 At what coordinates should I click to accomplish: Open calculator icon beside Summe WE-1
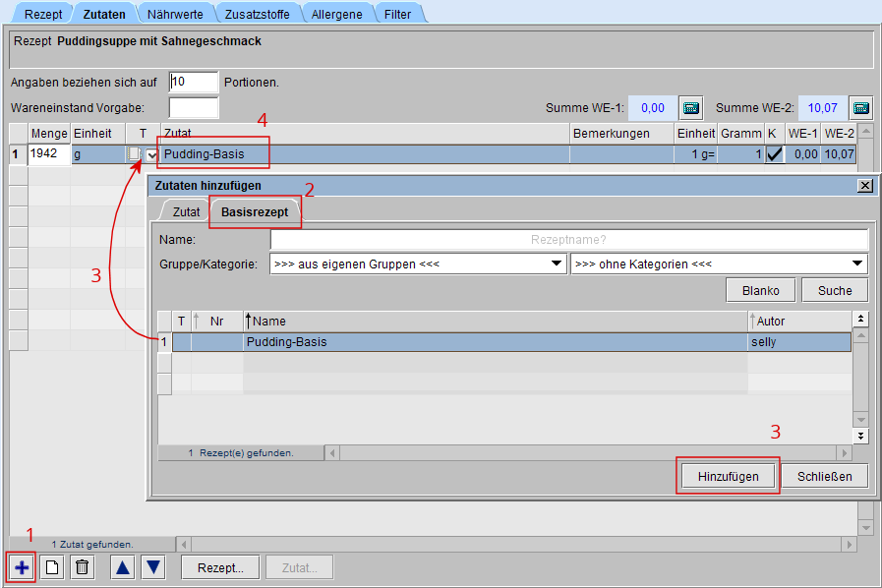coord(691,107)
